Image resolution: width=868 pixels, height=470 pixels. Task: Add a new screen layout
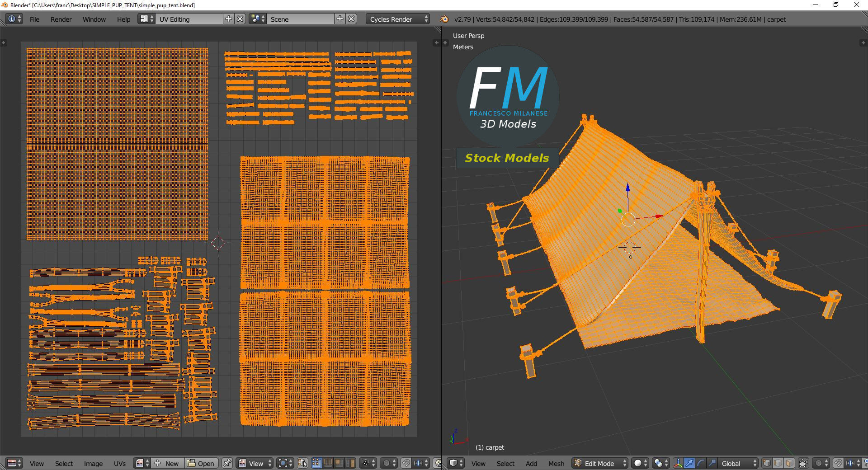[229, 19]
